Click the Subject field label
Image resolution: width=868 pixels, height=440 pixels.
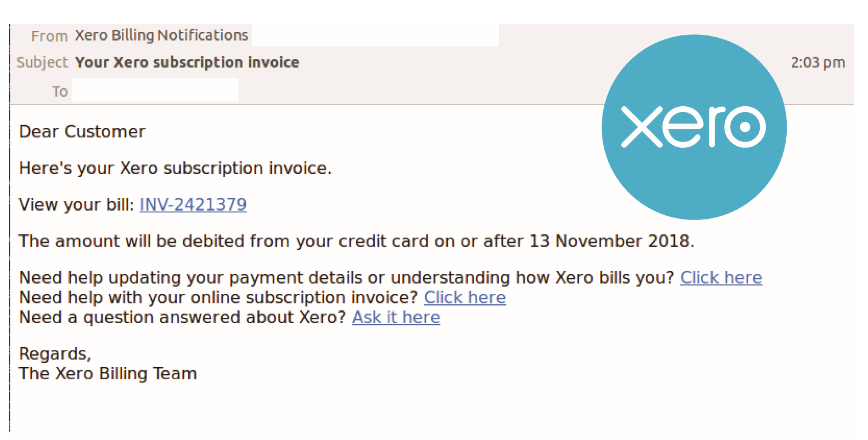click(x=42, y=63)
